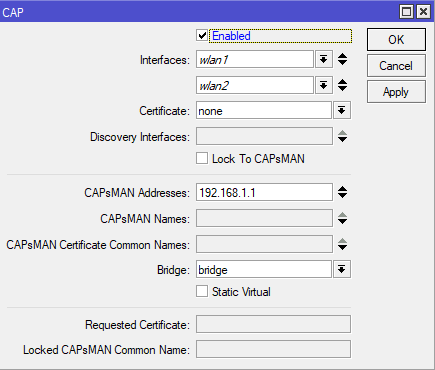This screenshot has width=435, height=370.
Task: Click add/remove arrows beside wlan1
Action: [342, 59]
